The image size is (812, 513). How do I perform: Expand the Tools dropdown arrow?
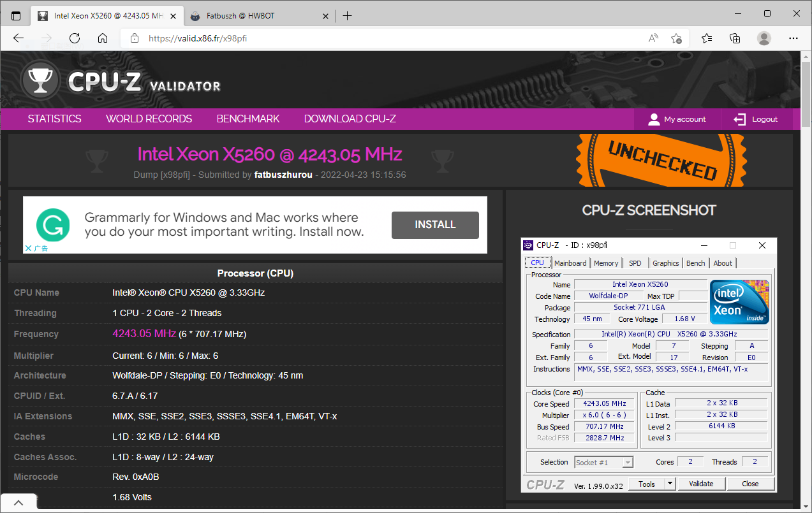pyautogui.click(x=670, y=484)
